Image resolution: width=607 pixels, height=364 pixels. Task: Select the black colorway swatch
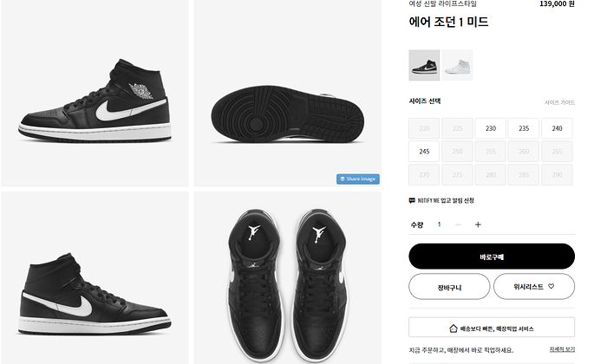pos(423,65)
